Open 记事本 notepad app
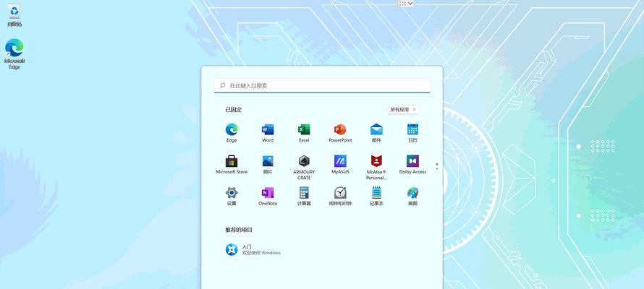The width and height of the screenshot is (644, 289). (376, 197)
